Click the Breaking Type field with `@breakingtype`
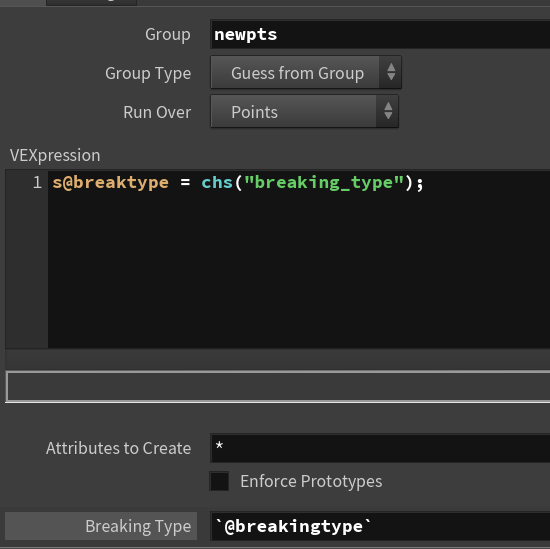The height and width of the screenshot is (549, 550). [x=380, y=526]
